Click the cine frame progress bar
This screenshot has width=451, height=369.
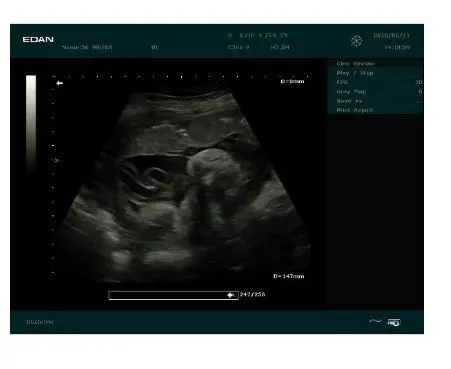tap(173, 295)
